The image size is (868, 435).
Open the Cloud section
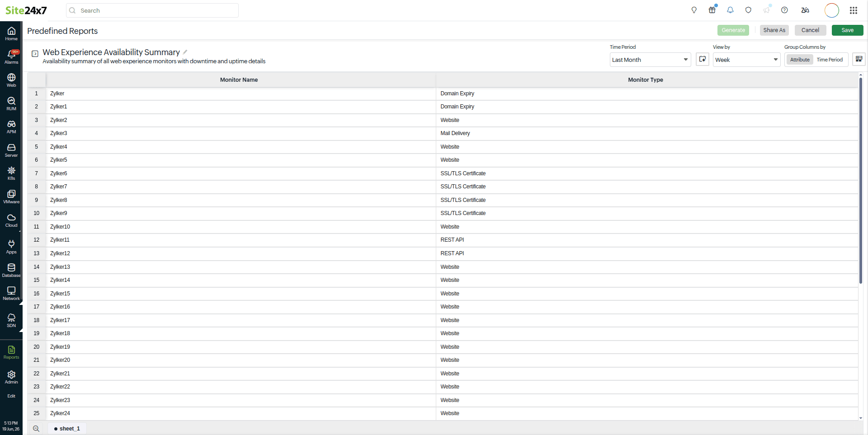coord(11,220)
